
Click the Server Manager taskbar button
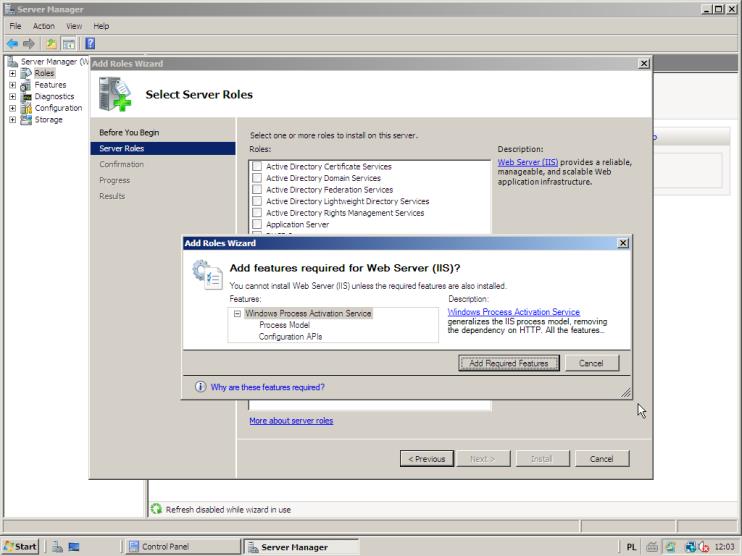pos(301,547)
